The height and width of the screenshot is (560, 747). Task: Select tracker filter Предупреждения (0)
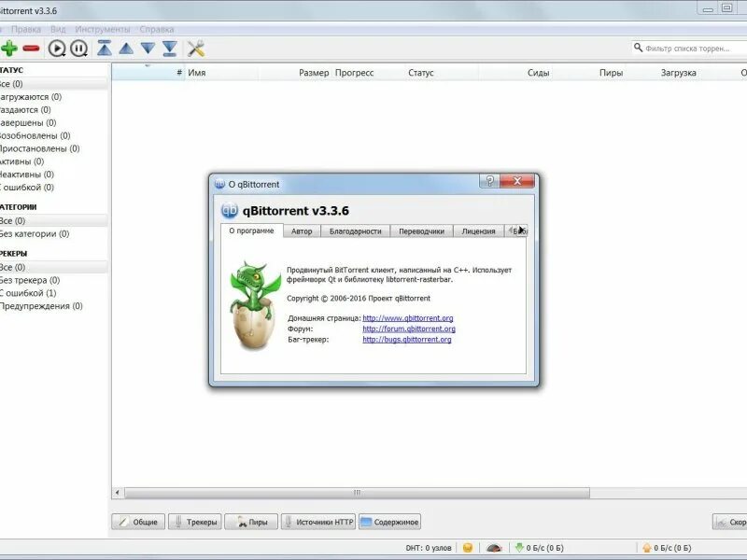(41, 306)
